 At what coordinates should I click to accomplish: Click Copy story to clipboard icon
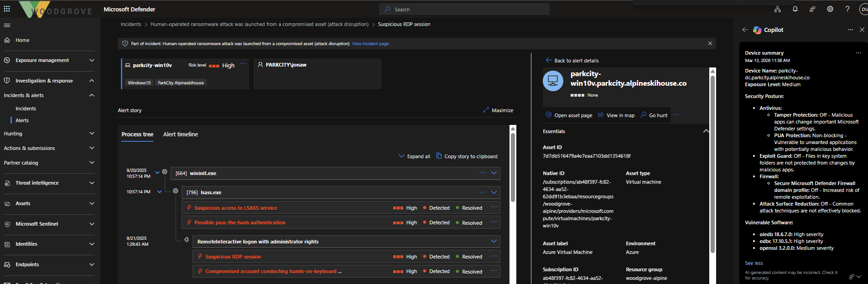[439, 156]
